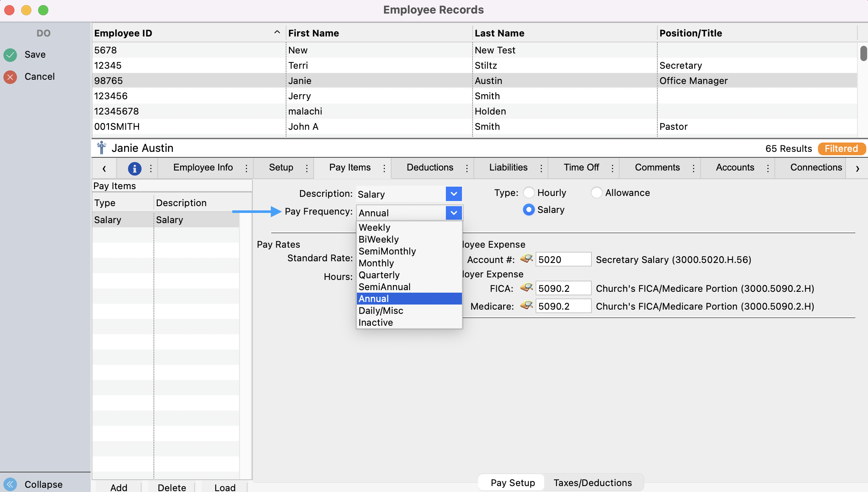Click the Account # field containing 5020

pos(563,260)
